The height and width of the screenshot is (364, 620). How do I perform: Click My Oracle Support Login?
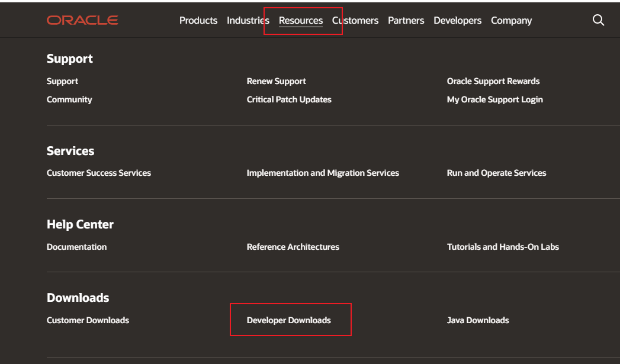point(494,99)
